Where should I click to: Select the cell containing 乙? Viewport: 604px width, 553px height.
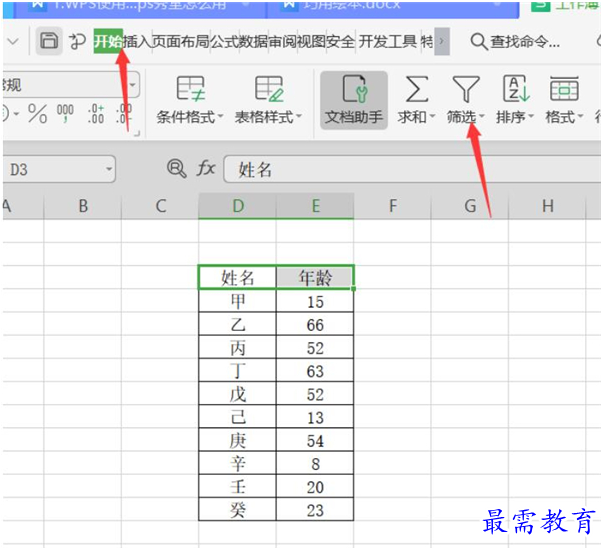pos(238,324)
